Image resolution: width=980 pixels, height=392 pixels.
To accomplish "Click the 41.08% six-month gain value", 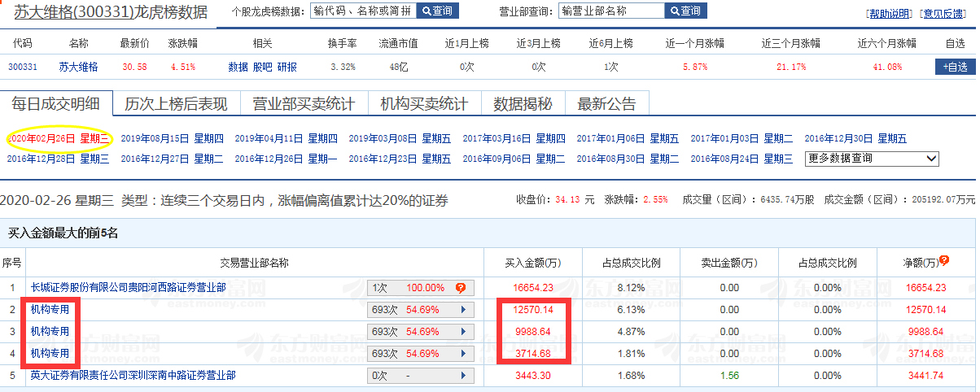I will (x=886, y=68).
